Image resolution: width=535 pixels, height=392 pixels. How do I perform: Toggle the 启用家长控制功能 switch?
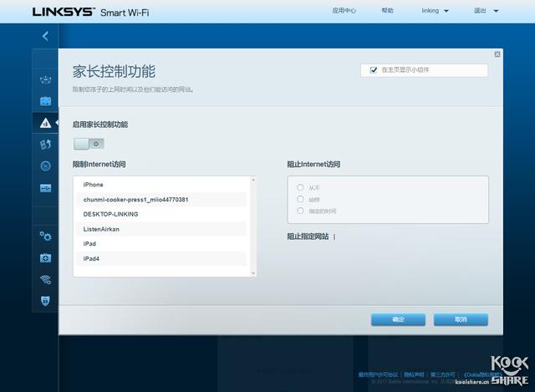89,144
